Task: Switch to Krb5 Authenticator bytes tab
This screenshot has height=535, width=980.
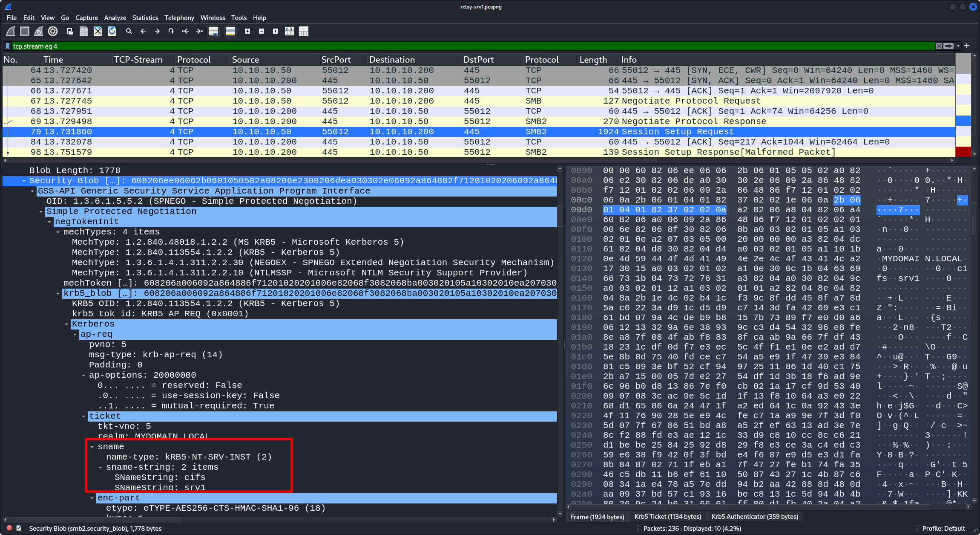Action: 755,516
